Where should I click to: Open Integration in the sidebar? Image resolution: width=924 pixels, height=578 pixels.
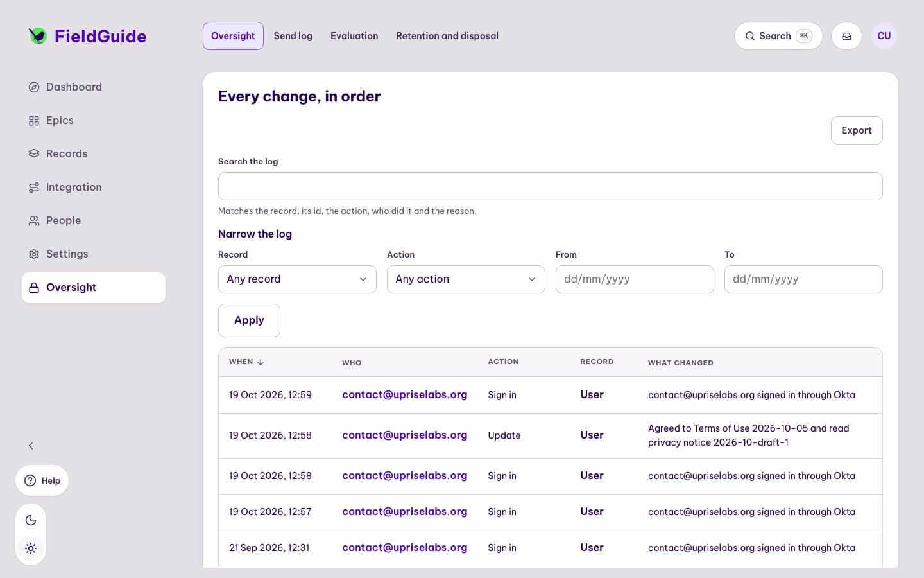pos(94,187)
